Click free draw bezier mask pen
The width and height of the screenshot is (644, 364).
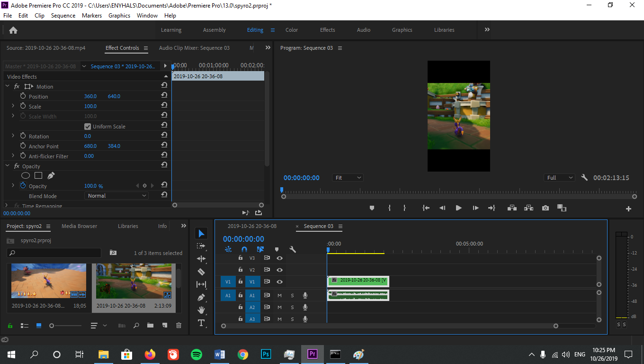(x=51, y=175)
